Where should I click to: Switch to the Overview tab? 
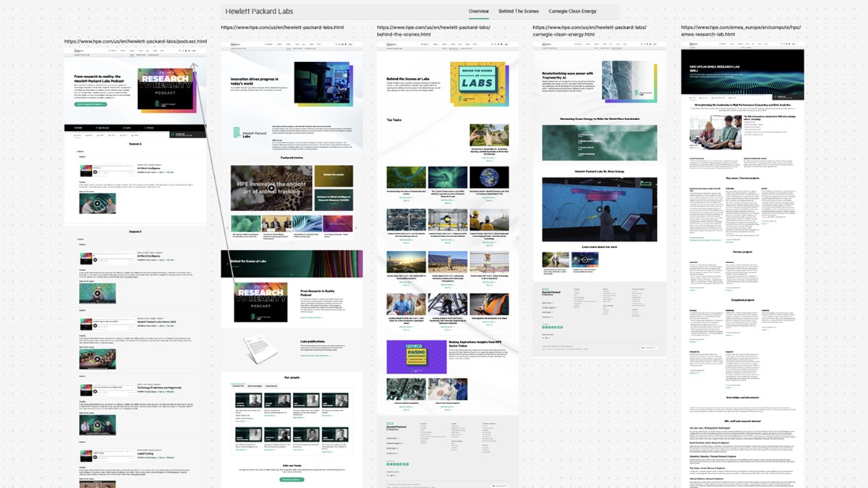click(478, 12)
